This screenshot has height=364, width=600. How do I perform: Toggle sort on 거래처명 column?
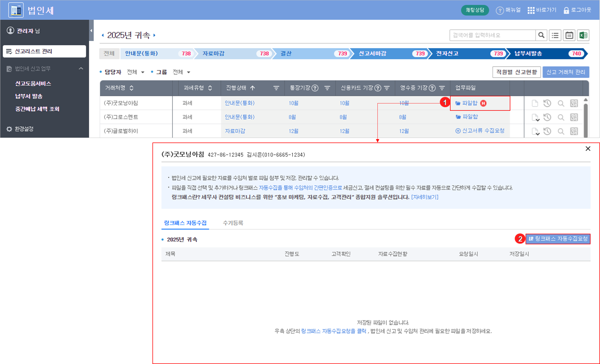tap(132, 88)
